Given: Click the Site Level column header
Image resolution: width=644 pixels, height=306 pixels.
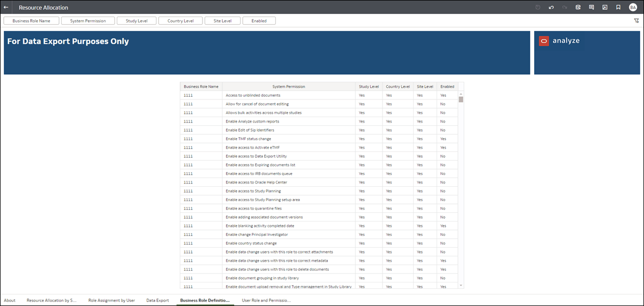Looking at the screenshot, I should click(425, 86).
